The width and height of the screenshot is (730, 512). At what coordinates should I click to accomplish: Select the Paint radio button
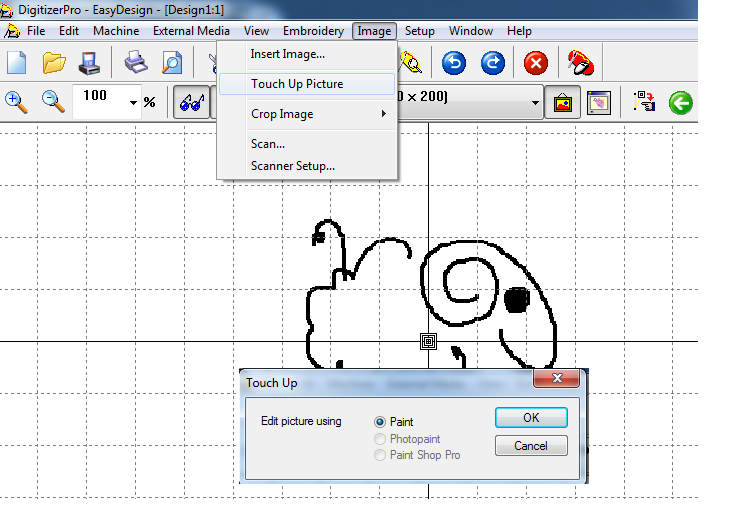(x=380, y=422)
